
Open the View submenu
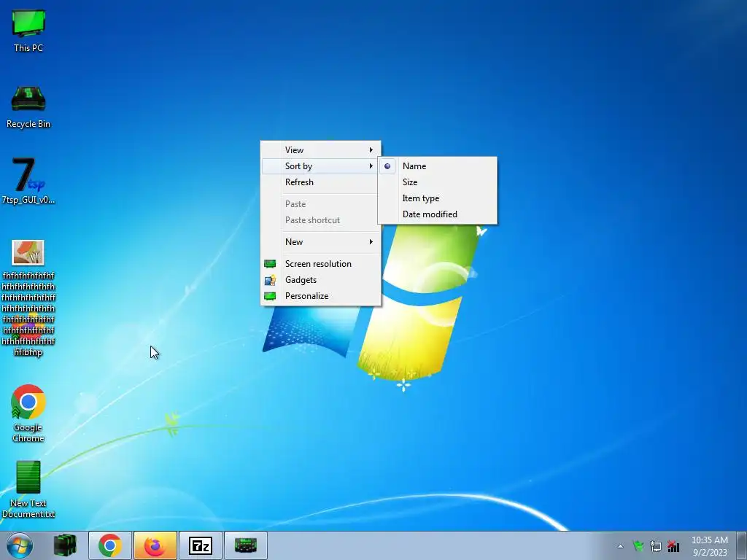(321, 150)
